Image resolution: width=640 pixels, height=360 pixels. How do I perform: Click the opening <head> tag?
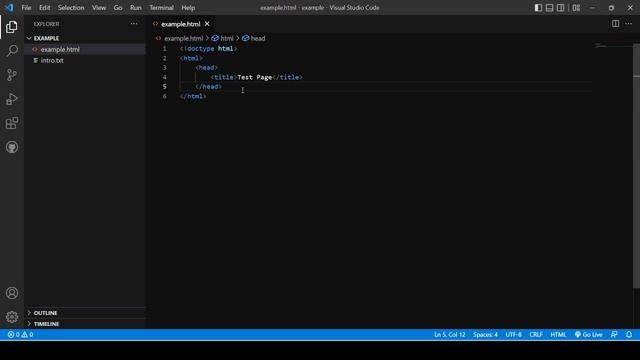pos(207,68)
